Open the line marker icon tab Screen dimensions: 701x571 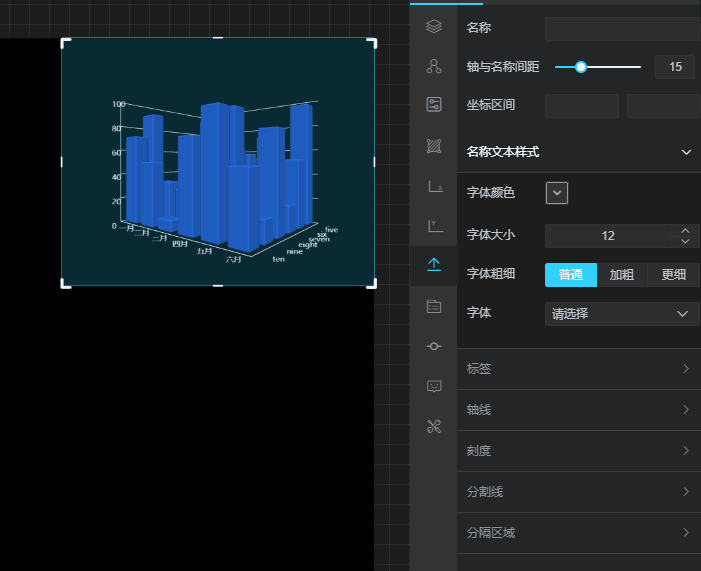434,346
